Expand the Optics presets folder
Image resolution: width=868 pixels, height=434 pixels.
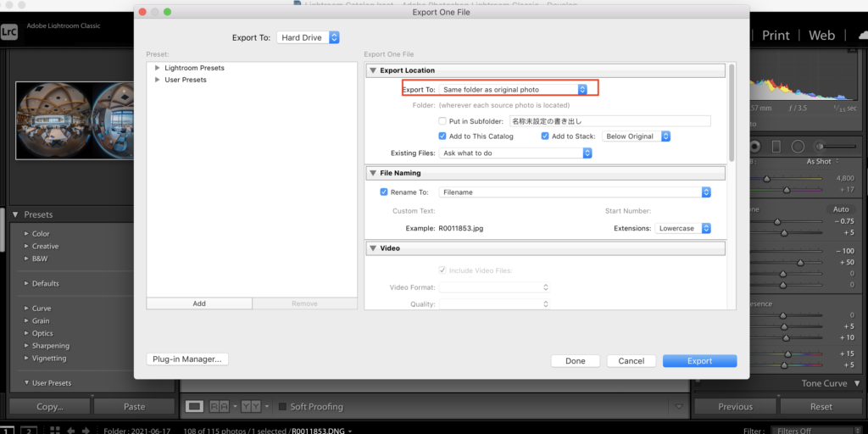26,333
